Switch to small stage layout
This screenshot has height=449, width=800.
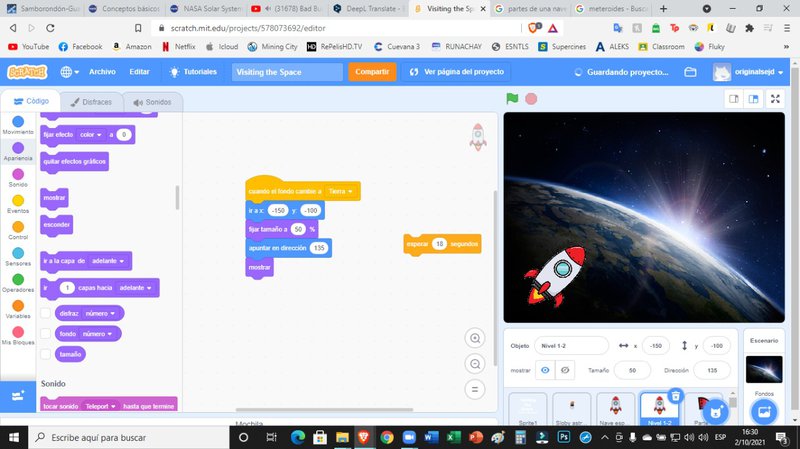tap(733, 99)
